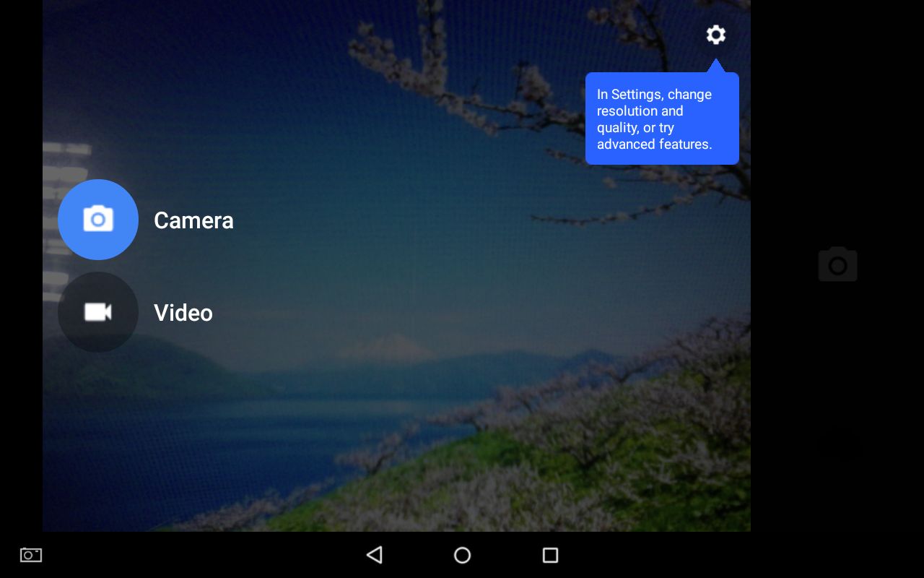Click the "advanced features" line of tooltip
The width and height of the screenshot is (924, 578).
(654, 144)
